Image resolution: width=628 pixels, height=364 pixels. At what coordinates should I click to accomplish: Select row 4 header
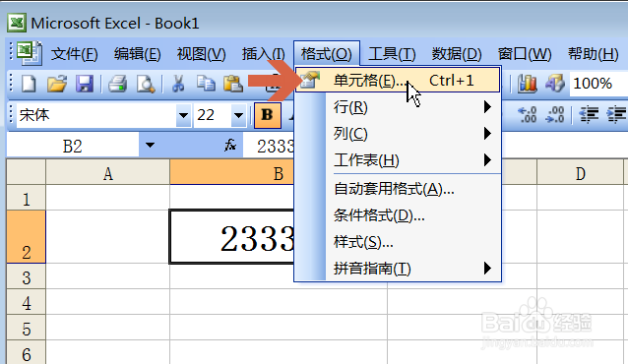pyautogui.click(x=27, y=302)
